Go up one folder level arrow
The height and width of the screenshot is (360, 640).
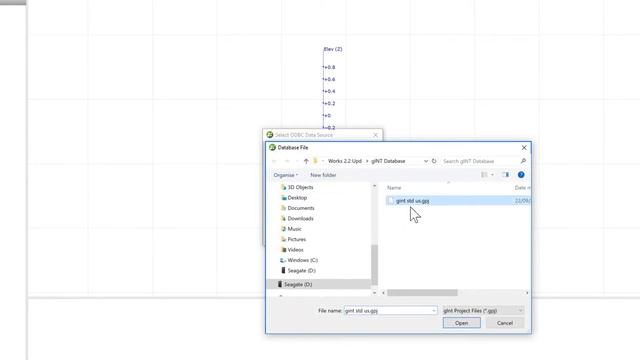[x=306, y=161]
